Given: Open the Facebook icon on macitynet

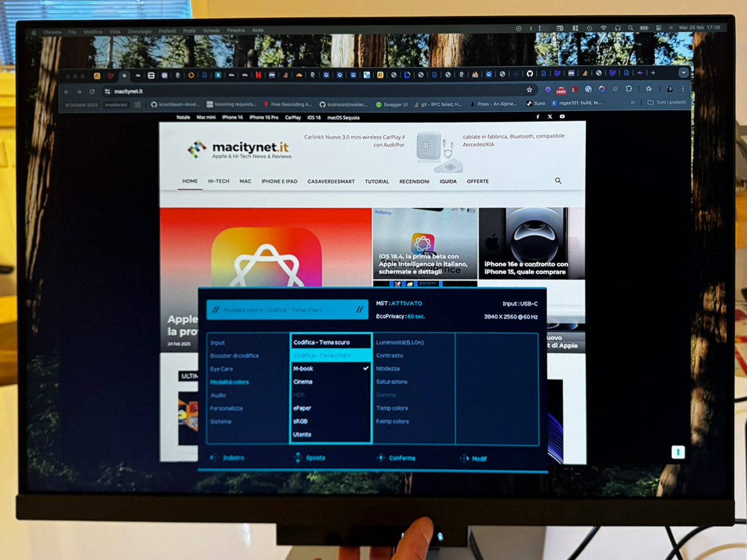Looking at the screenshot, I should pyautogui.click(x=538, y=117).
